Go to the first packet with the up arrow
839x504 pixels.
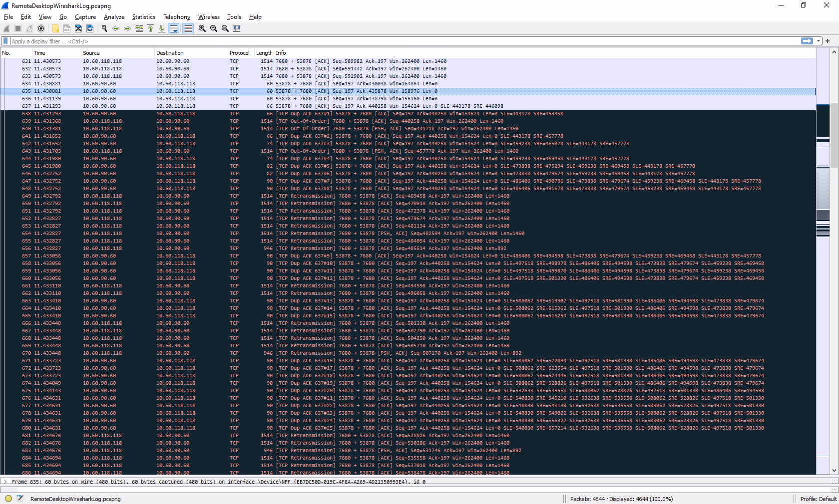[150, 28]
